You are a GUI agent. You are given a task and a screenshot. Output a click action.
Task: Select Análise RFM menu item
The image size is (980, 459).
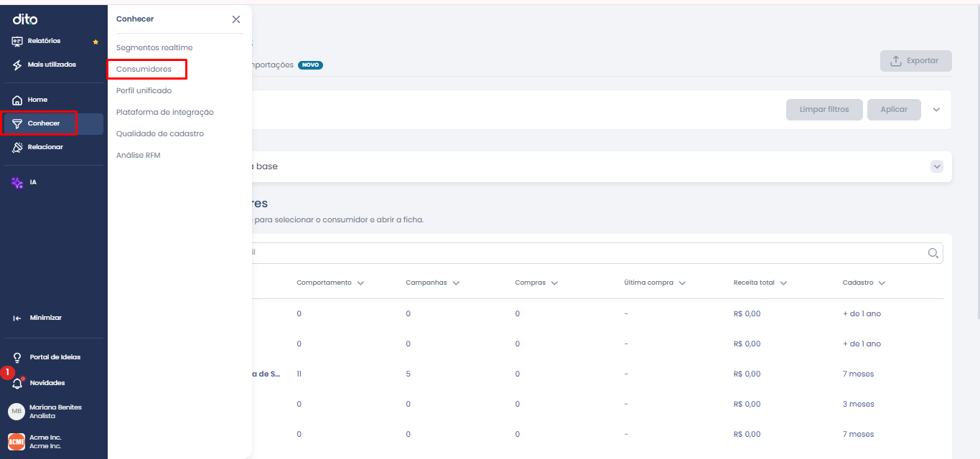pyautogui.click(x=139, y=155)
